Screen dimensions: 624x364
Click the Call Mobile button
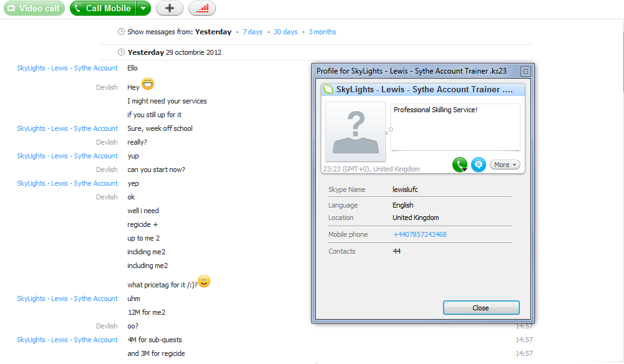pyautogui.click(x=103, y=8)
